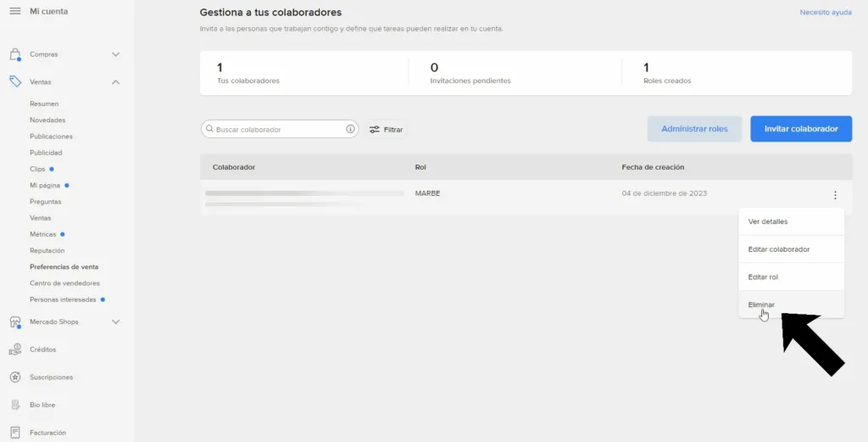
Task: Click the Ventas tag icon
Action: pyautogui.click(x=15, y=82)
